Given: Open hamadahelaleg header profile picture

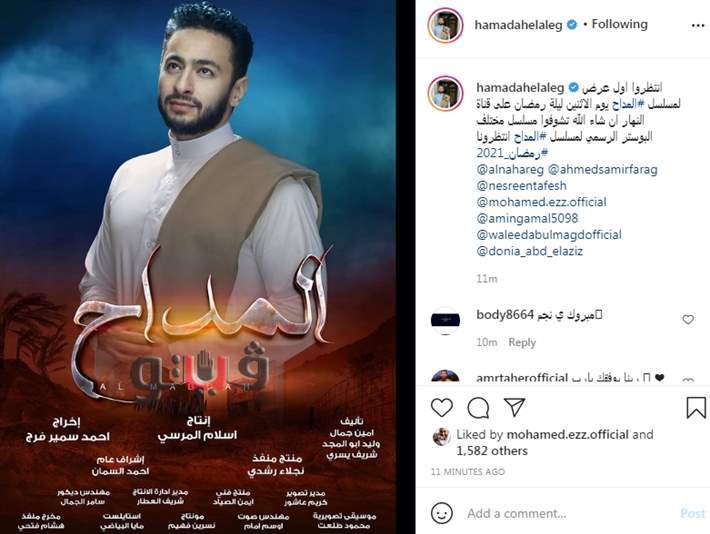Looking at the screenshot, I should pyautogui.click(x=445, y=25).
